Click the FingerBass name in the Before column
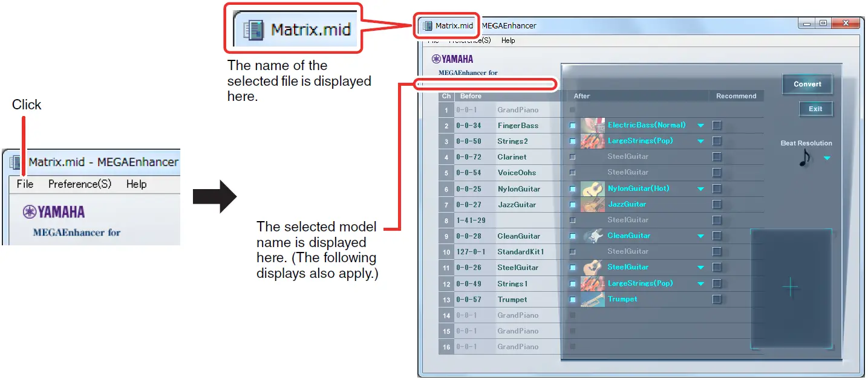 point(518,126)
